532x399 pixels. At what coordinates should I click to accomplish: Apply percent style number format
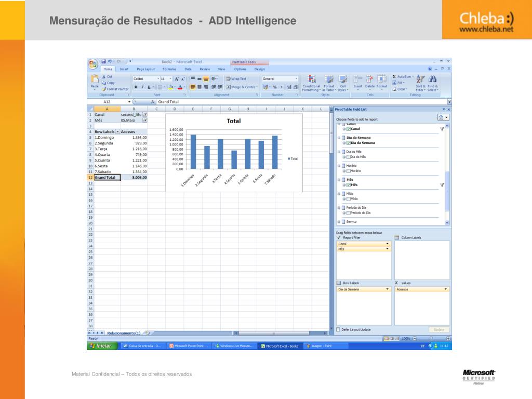click(x=275, y=87)
